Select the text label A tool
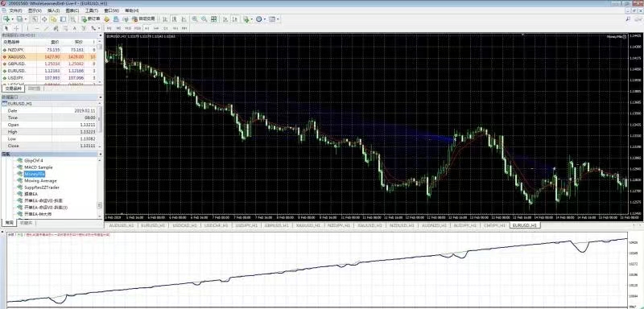Screen dimensions: 644x309 coord(74,28)
